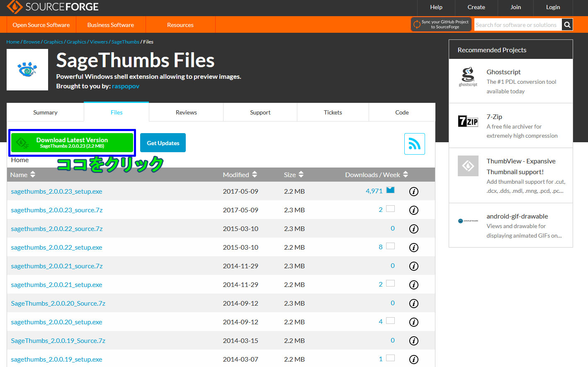Open ThumbView - Expansive Thumbnail support title
The image size is (588, 367).
click(x=521, y=167)
